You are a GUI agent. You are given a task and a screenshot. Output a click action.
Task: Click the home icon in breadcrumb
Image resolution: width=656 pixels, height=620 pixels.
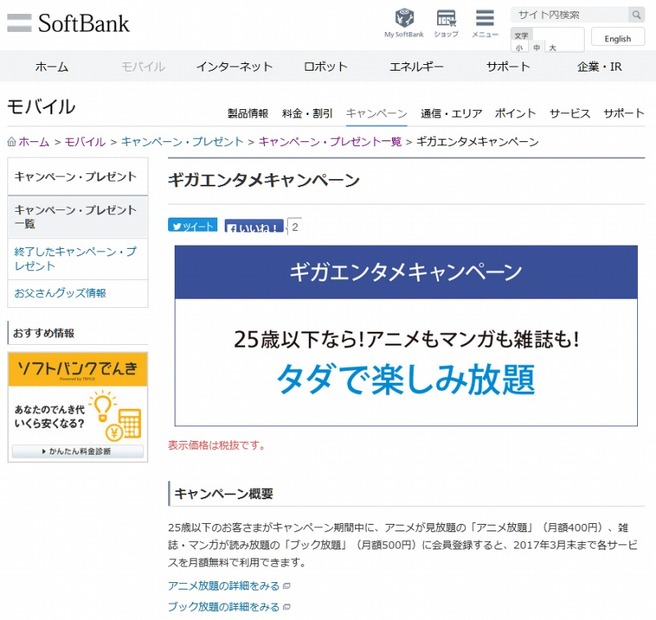tap(12, 142)
